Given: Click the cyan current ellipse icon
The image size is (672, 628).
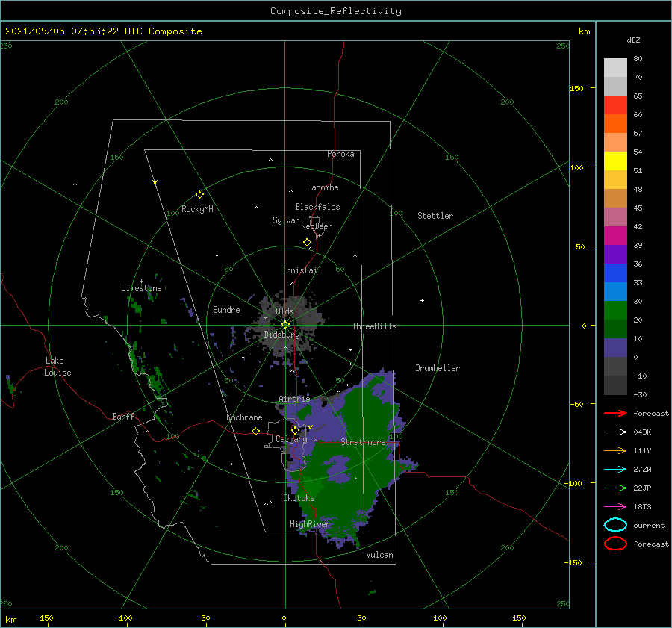Looking at the screenshot, I should [615, 525].
